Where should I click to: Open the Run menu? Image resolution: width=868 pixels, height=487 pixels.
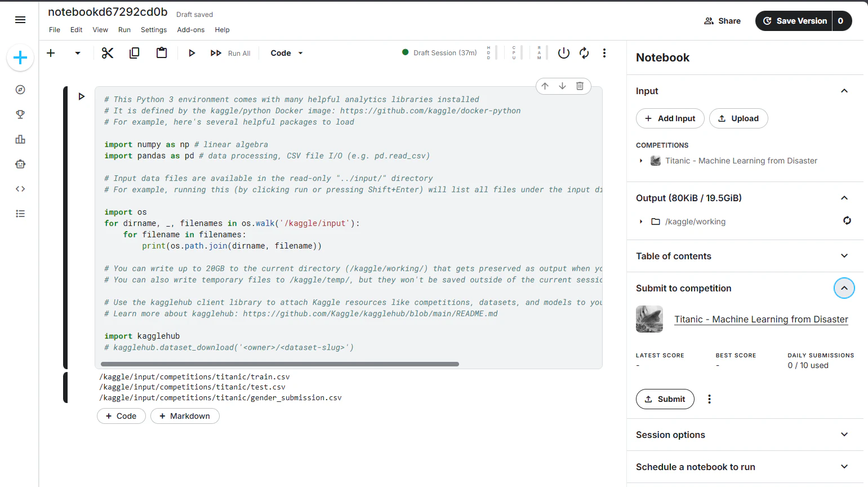pyautogui.click(x=124, y=30)
